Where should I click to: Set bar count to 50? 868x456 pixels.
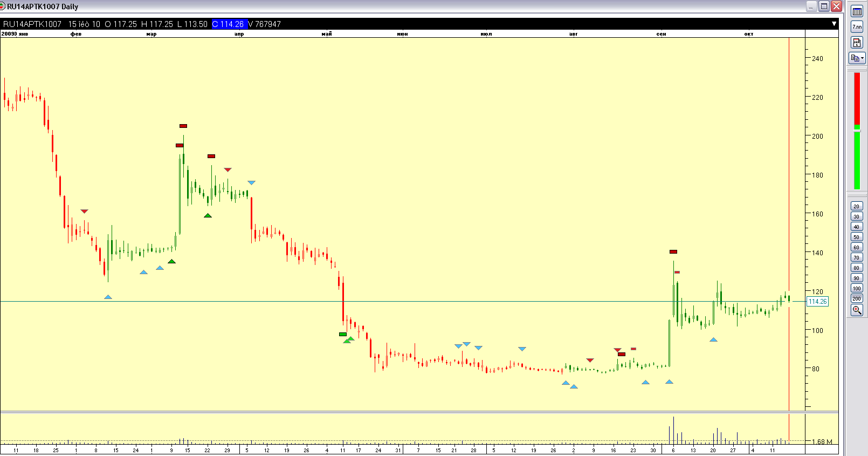point(857,237)
